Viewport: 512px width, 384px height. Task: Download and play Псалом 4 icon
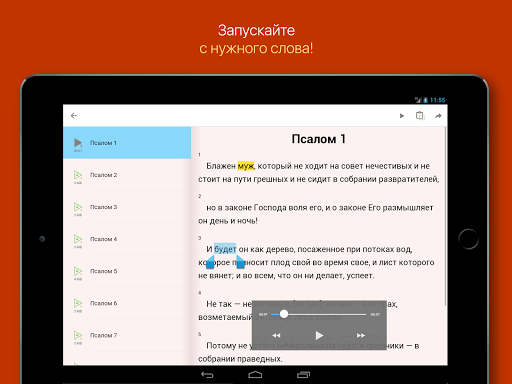coord(78,239)
